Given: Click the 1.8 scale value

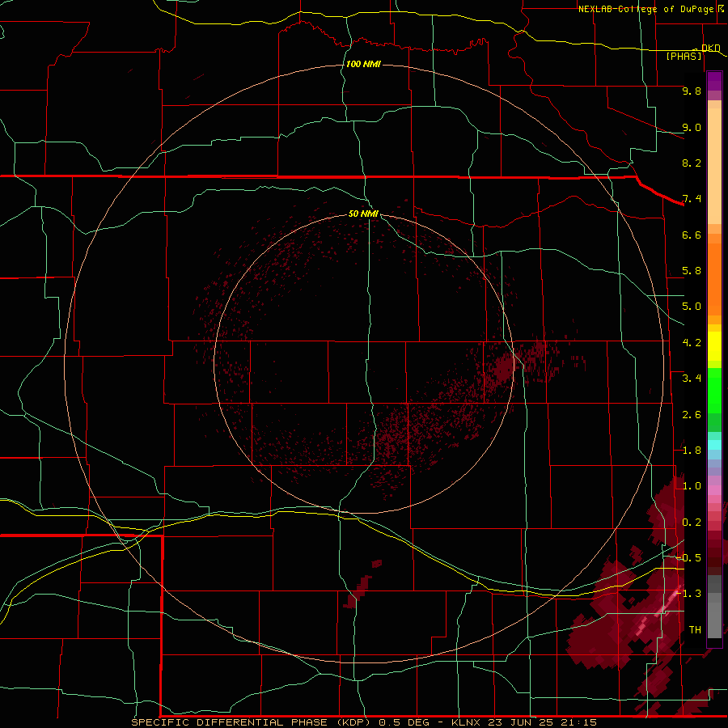Looking at the screenshot, I should coord(692,451).
